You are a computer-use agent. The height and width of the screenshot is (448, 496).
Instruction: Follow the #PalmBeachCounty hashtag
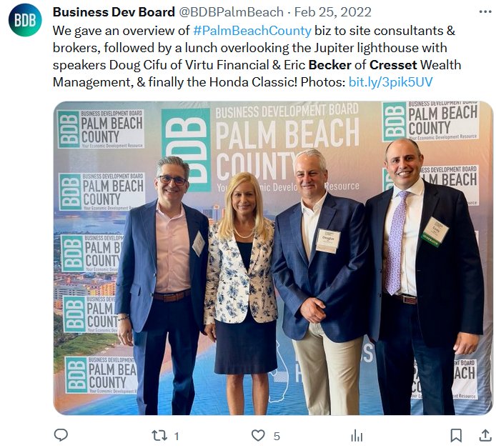click(x=252, y=31)
